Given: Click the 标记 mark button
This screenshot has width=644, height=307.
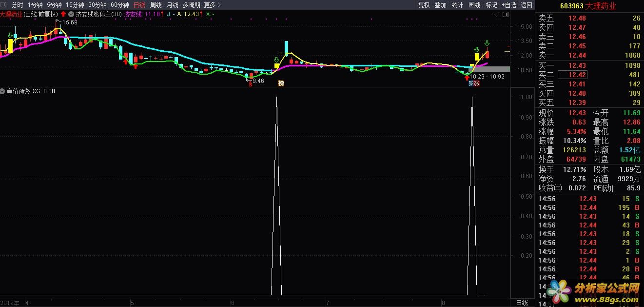Looking at the screenshot, I should tap(491, 5).
